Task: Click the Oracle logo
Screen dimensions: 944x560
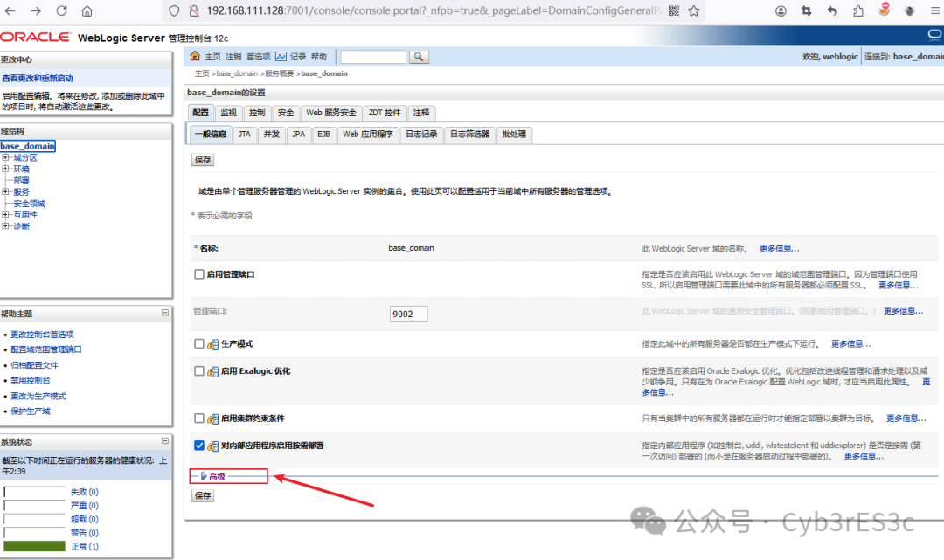Action: click(x=36, y=37)
